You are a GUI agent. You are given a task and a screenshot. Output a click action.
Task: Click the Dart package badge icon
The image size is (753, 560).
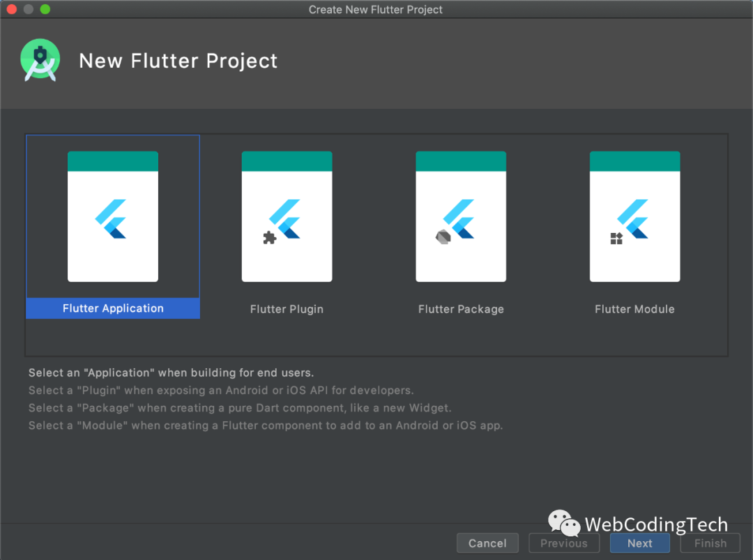443,237
